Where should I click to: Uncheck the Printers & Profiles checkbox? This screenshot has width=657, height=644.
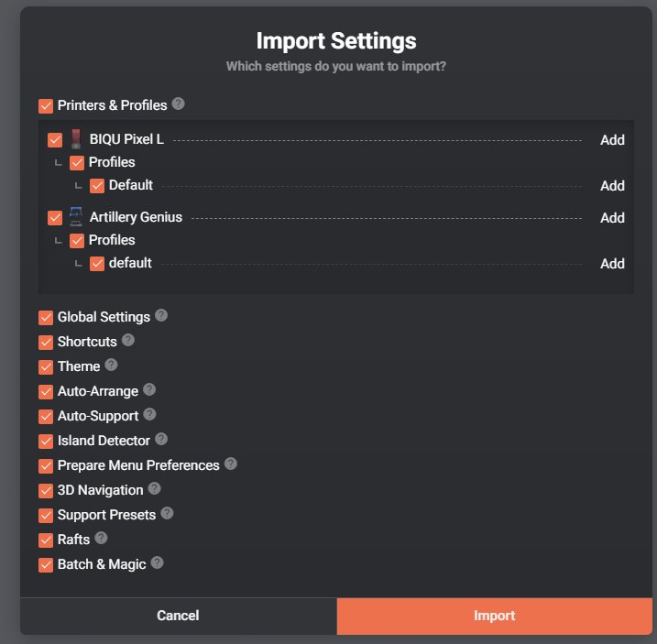[x=46, y=106]
